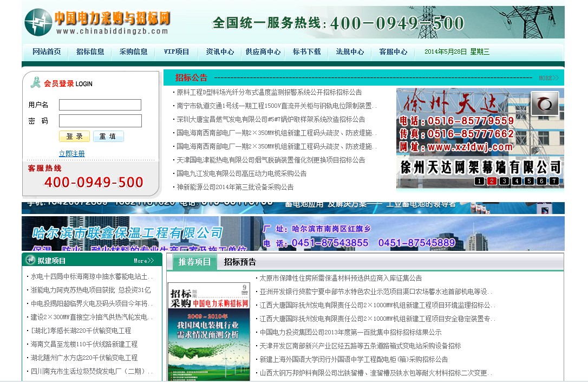This screenshot has width=588, height=382.
Task: Click the site logo emblem at top left
Action: pos(38,22)
